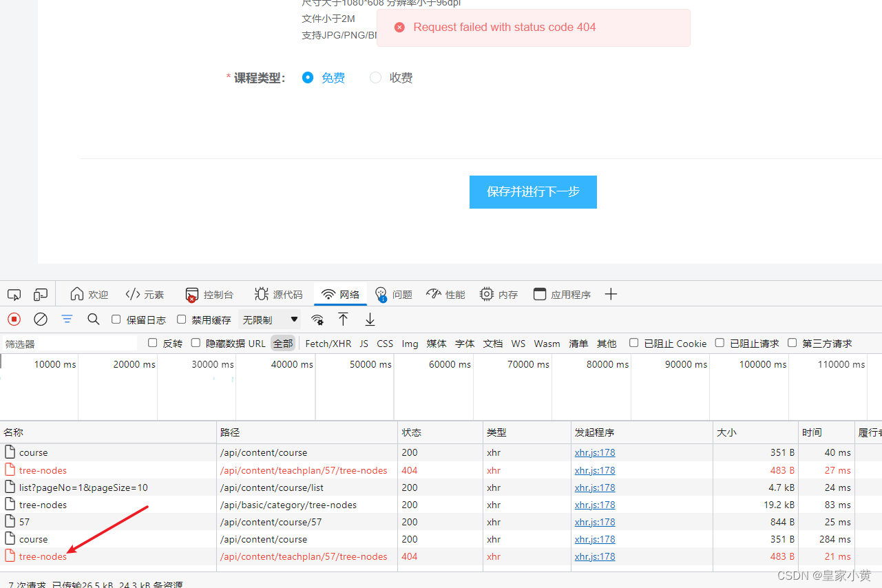Select 收费 (paid) radio button

coord(375,78)
